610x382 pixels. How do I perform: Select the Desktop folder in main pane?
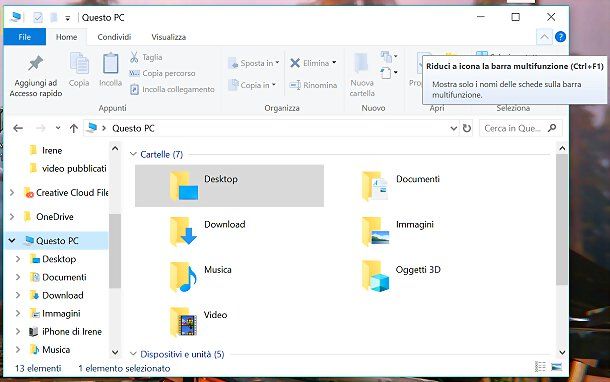click(229, 186)
